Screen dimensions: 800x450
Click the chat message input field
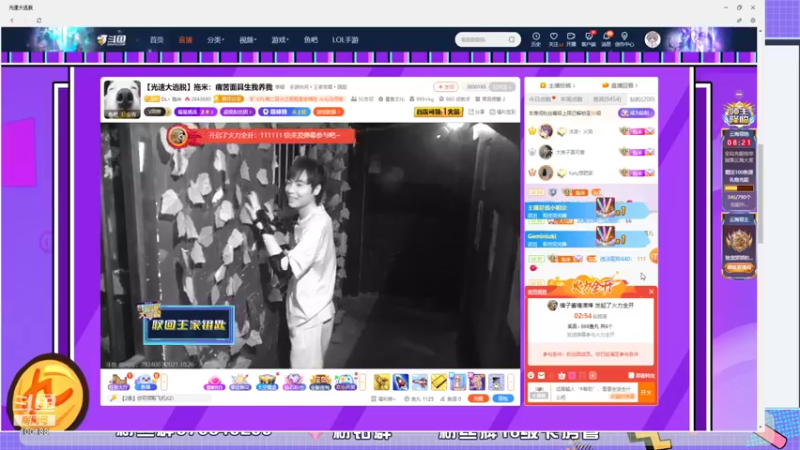click(x=596, y=392)
